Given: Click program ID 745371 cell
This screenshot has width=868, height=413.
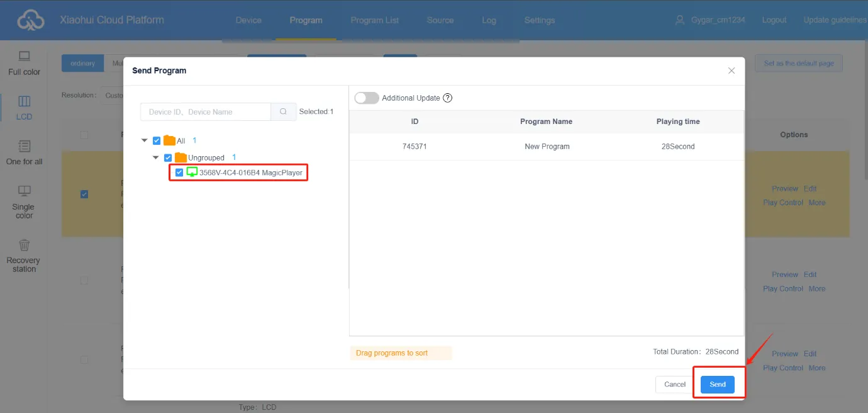Looking at the screenshot, I should point(415,147).
